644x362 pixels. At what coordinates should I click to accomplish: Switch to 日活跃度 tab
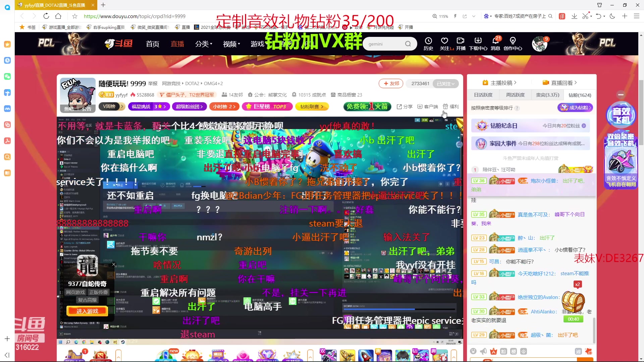pos(483,95)
